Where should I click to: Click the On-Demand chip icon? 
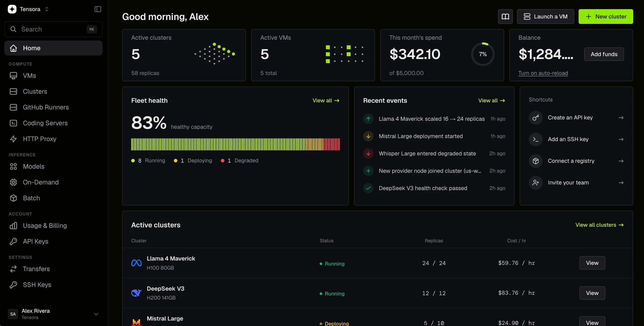click(13, 182)
